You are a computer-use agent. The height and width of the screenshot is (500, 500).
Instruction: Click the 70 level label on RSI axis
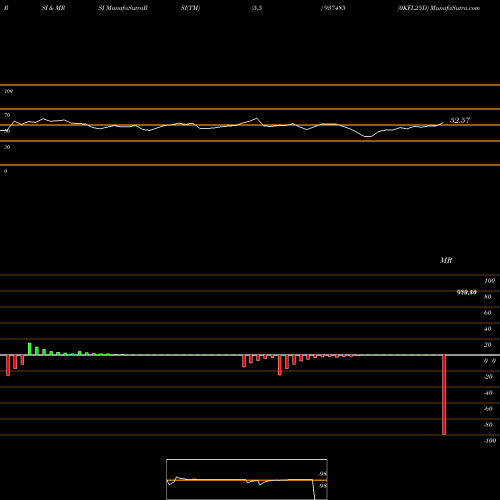click(7, 115)
